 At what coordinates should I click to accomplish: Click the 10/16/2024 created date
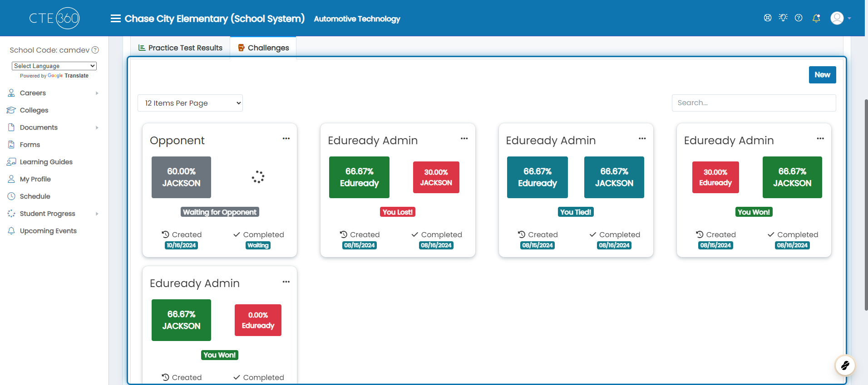(181, 245)
